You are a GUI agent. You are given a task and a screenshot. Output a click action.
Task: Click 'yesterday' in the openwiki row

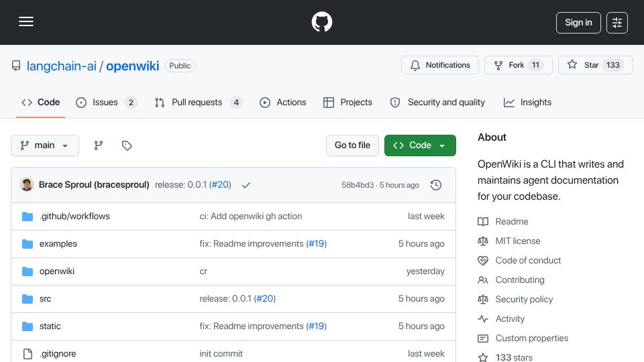click(425, 271)
